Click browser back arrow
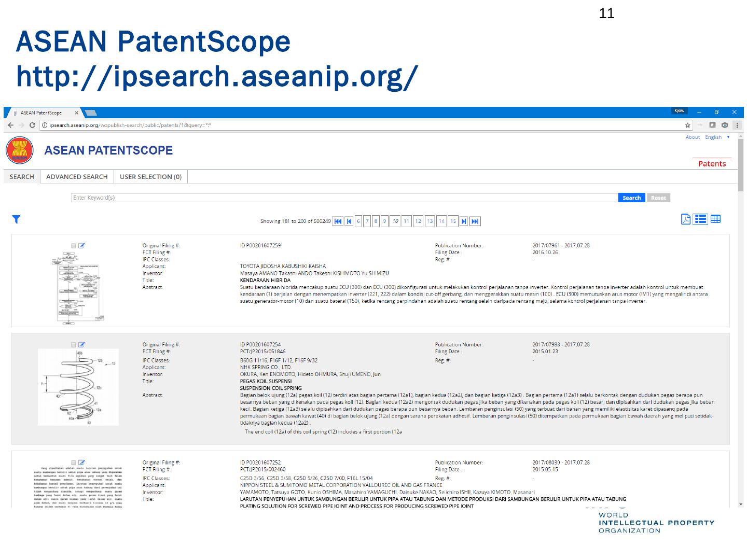Screen dimensions: 747x560 pyautogui.click(x=11, y=125)
